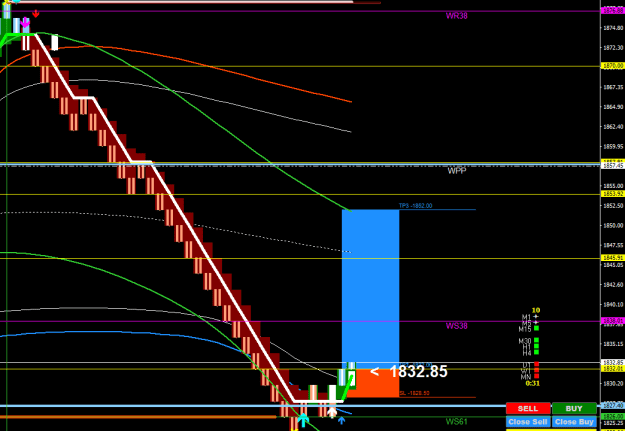Select the WPP pivot label

pos(457,171)
